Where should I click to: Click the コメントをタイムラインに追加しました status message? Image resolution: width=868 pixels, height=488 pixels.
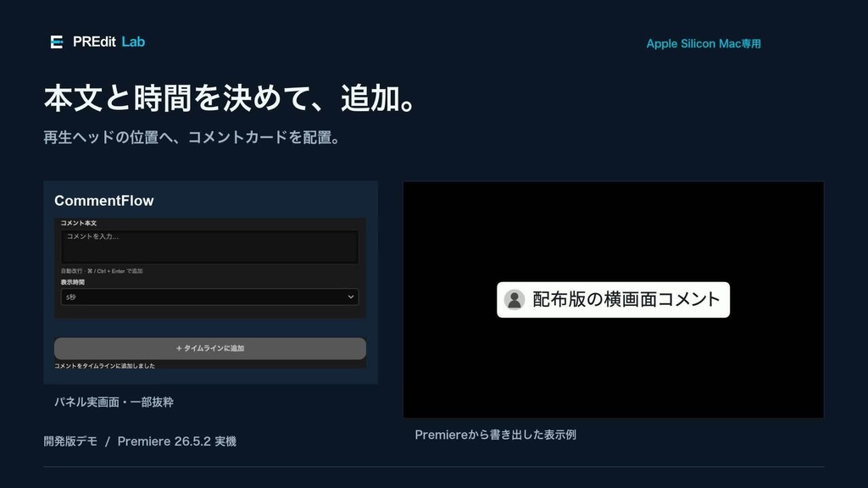[x=104, y=366]
